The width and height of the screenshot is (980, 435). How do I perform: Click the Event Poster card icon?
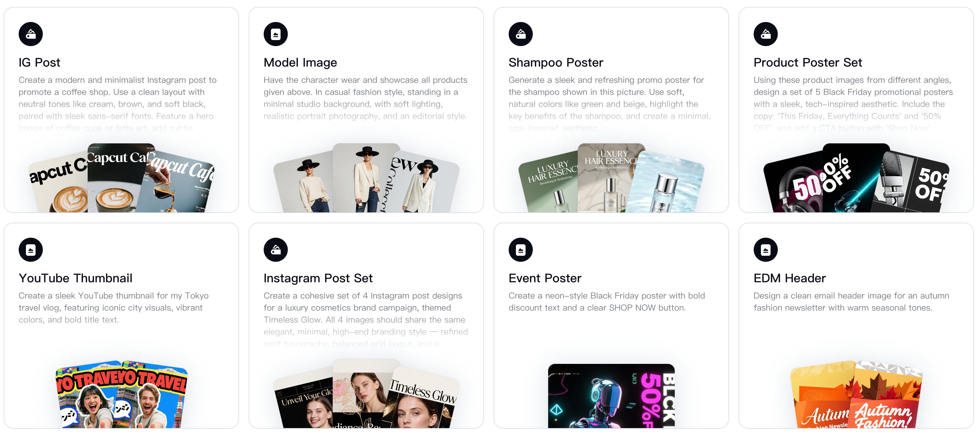520,249
